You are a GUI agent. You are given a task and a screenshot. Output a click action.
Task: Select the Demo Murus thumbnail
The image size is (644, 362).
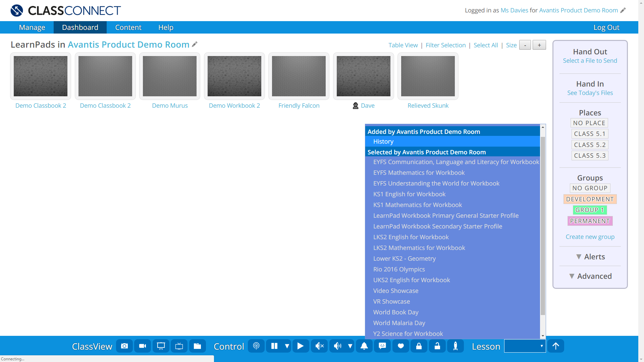pos(170,76)
